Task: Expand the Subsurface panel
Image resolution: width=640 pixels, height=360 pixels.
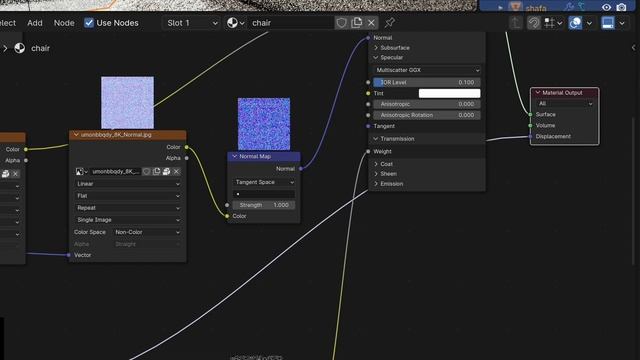Action: (376, 48)
